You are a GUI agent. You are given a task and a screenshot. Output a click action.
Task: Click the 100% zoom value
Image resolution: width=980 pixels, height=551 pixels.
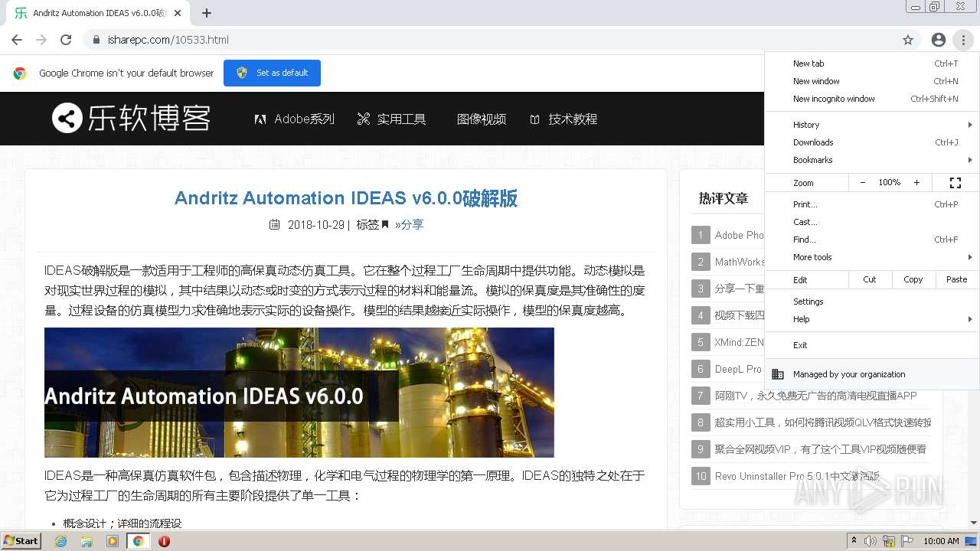pos(890,183)
